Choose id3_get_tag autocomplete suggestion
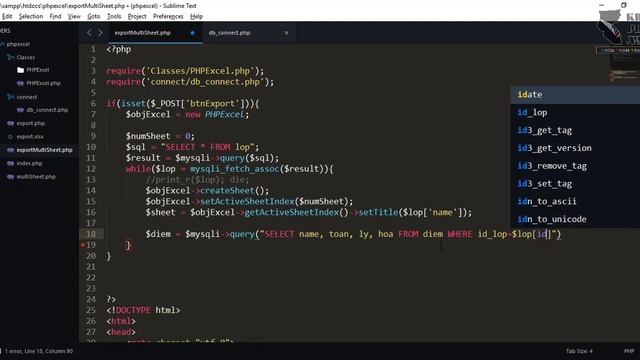 (x=575, y=130)
